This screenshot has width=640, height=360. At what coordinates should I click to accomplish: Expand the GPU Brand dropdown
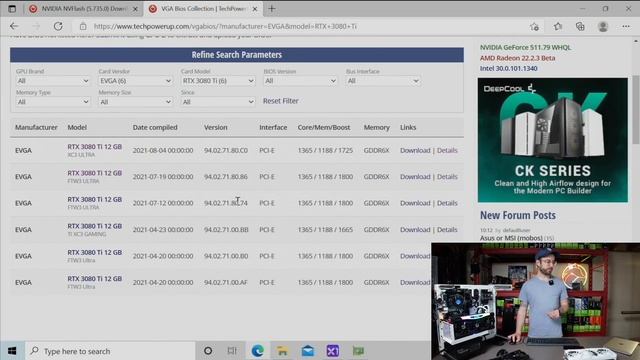click(x=53, y=81)
